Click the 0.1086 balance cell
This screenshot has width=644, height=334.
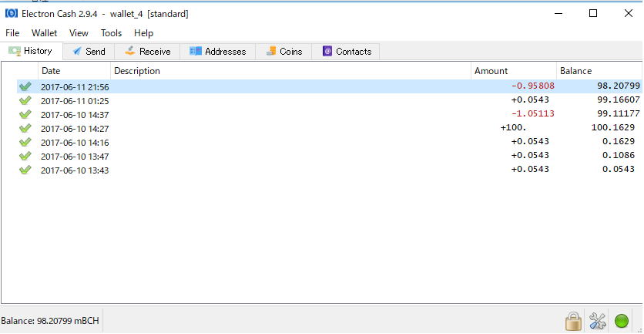pos(619,156)
